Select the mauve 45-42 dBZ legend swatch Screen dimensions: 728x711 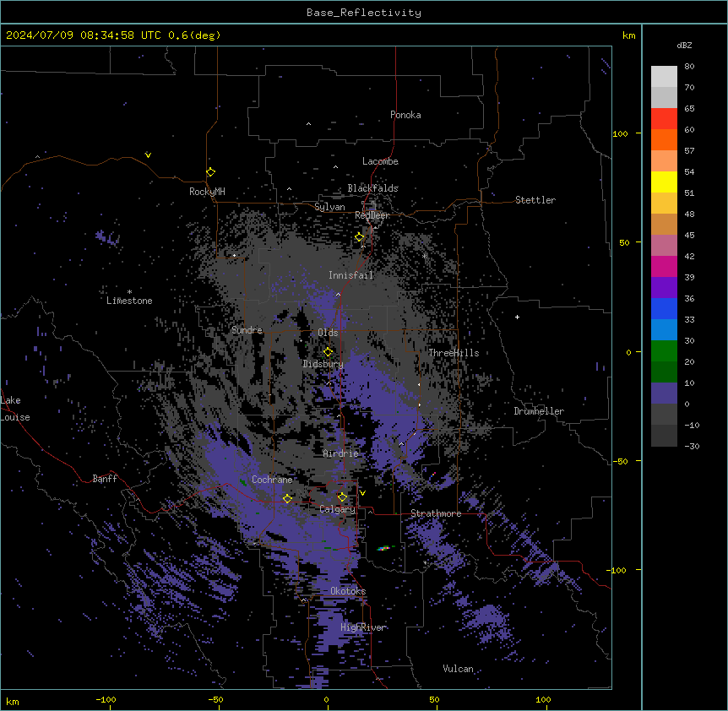click(x=664, y=246)
